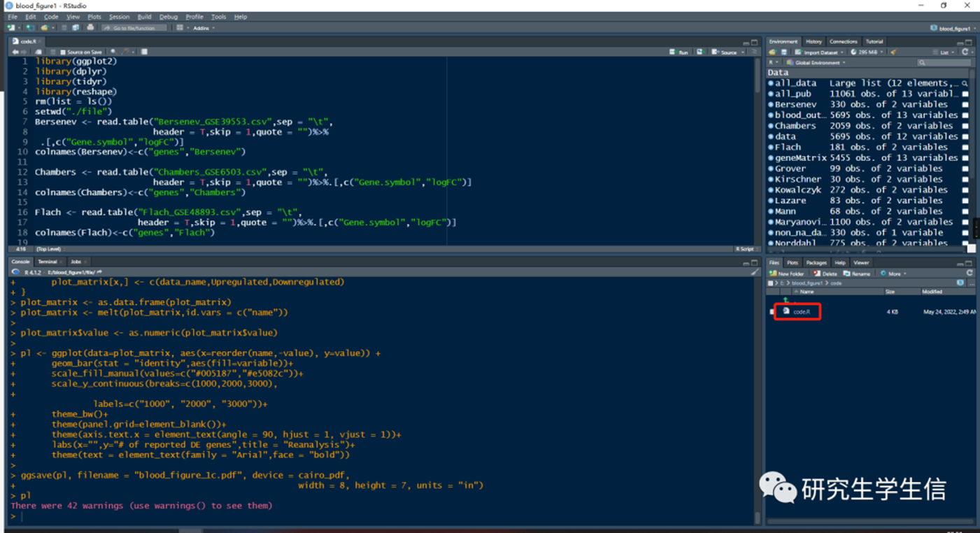
Task: Re-run the previous code region
Action: coord(700,52)
